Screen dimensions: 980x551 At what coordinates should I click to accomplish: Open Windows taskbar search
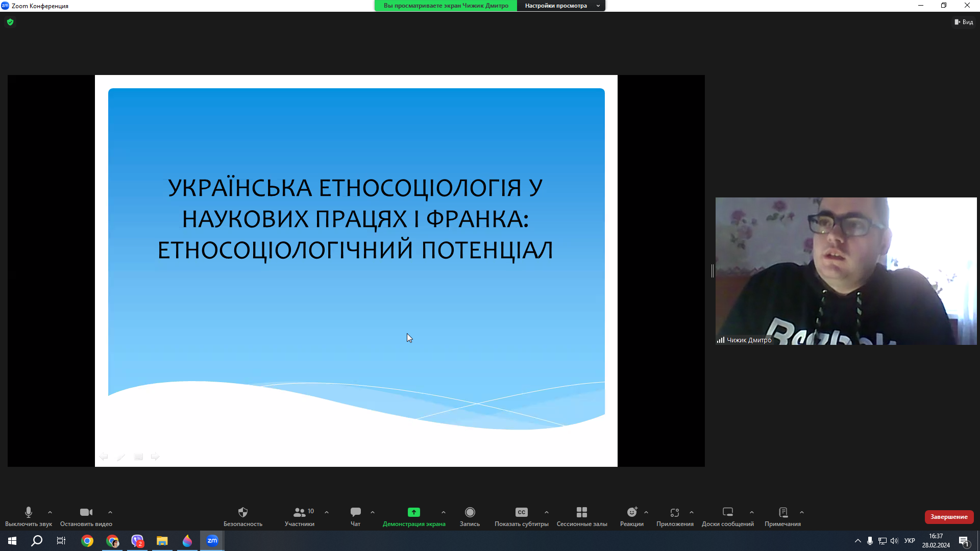(37, 541)
